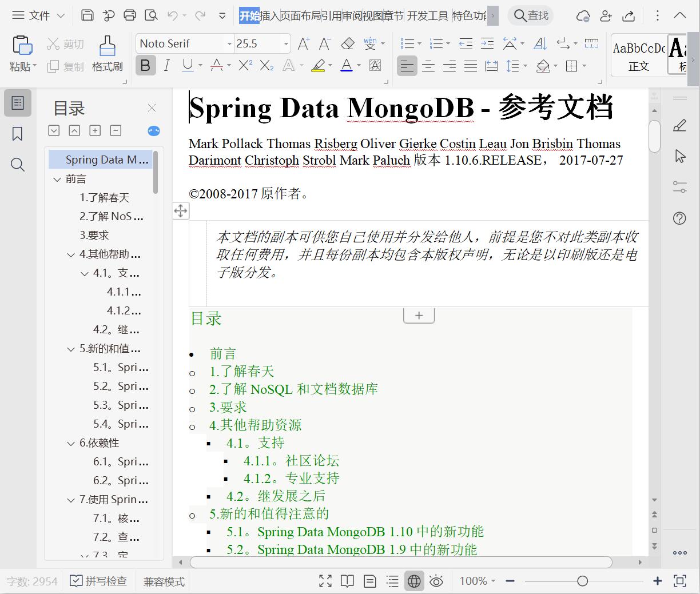Open the font size dropdown
Viewport: 700px width, 594px height.
[286, 44]
